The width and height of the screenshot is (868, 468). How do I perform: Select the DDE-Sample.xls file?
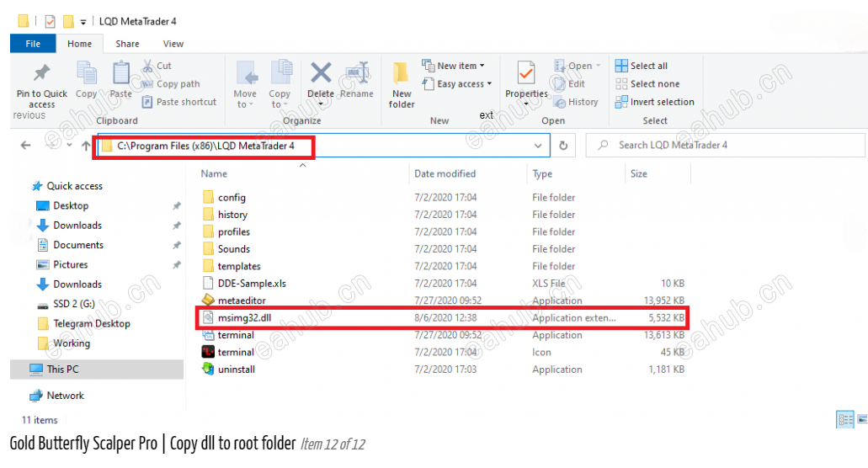244,283
